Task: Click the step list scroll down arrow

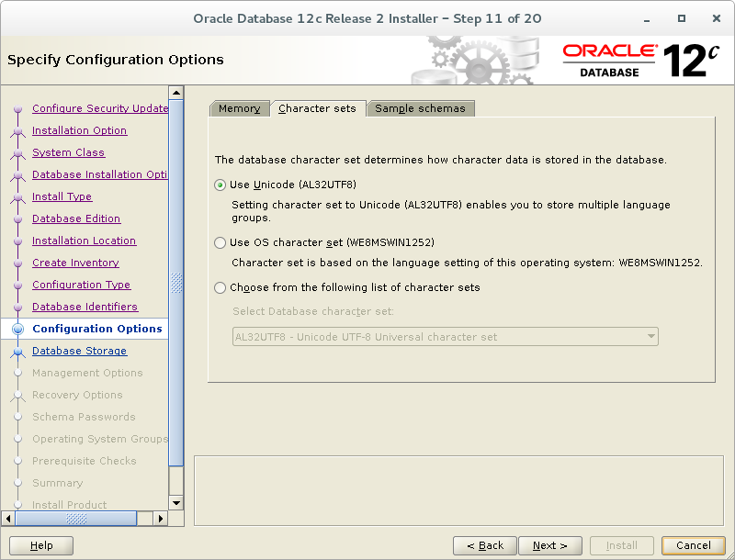Action: tap(176, 503)
